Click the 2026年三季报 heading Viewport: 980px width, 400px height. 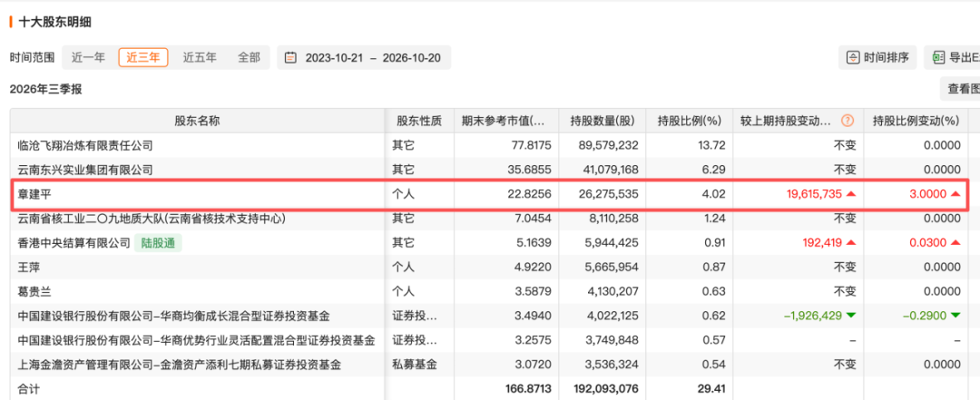(45, 90)
